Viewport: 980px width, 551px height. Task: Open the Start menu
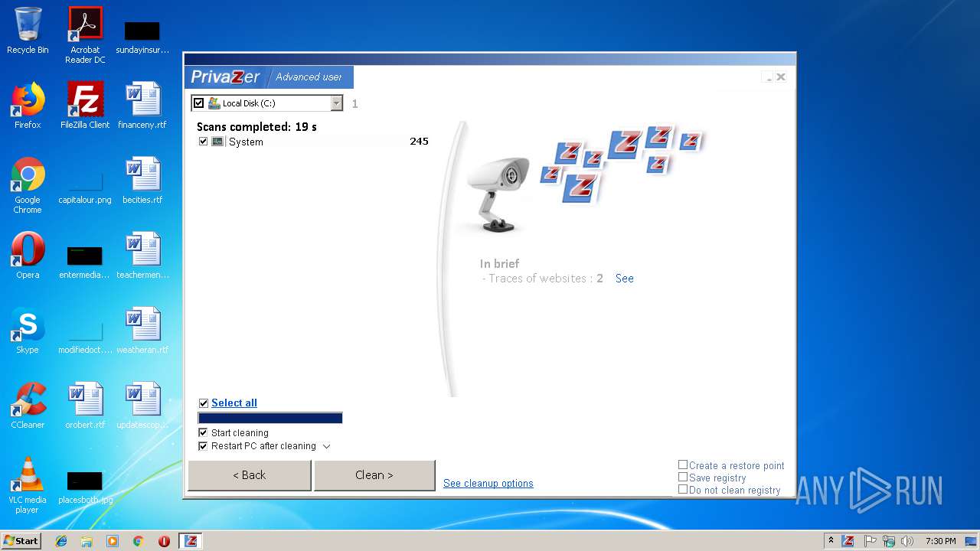[21, 541]
